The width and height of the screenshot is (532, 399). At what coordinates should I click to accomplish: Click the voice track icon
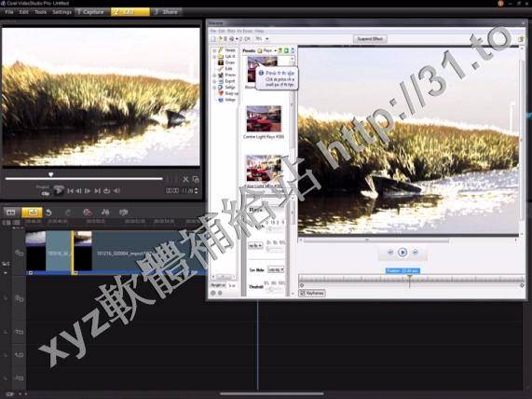click(x=19, y=354)
